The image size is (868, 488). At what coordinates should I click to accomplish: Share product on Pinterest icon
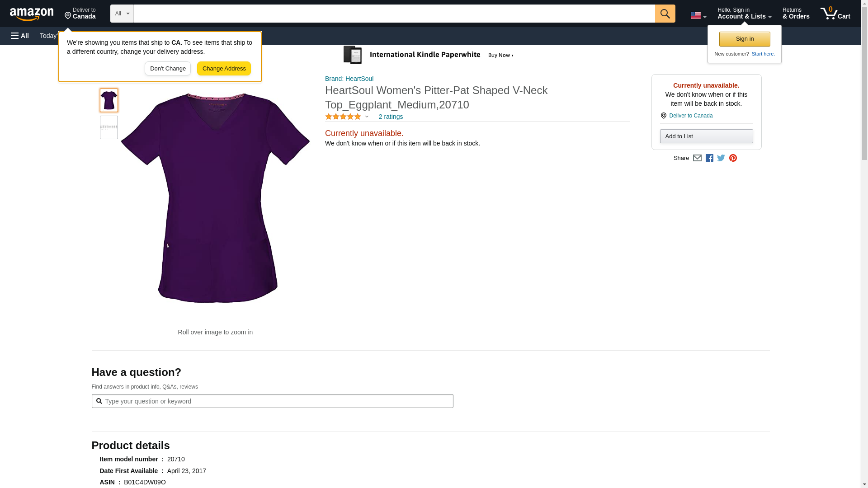coord(733,158)
